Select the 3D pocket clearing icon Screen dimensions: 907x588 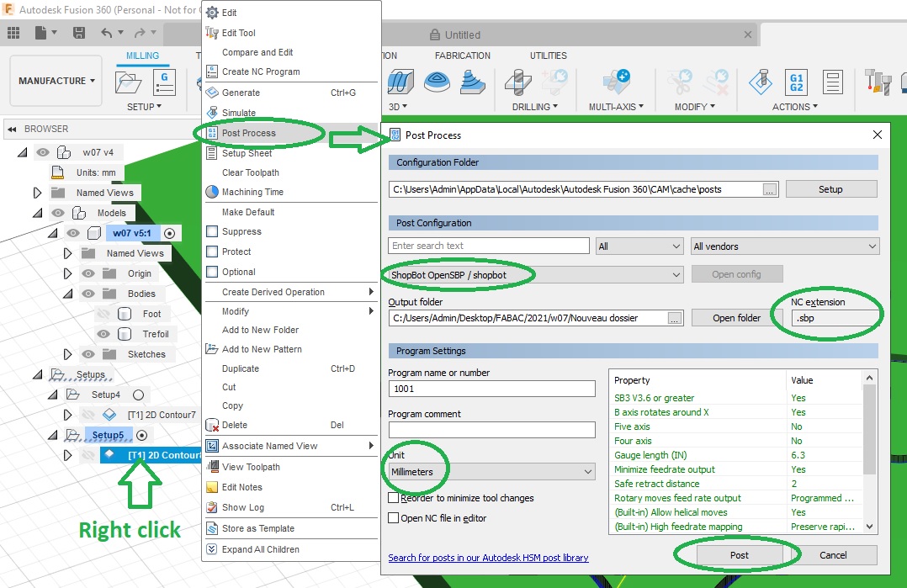[x=437, y=82]
